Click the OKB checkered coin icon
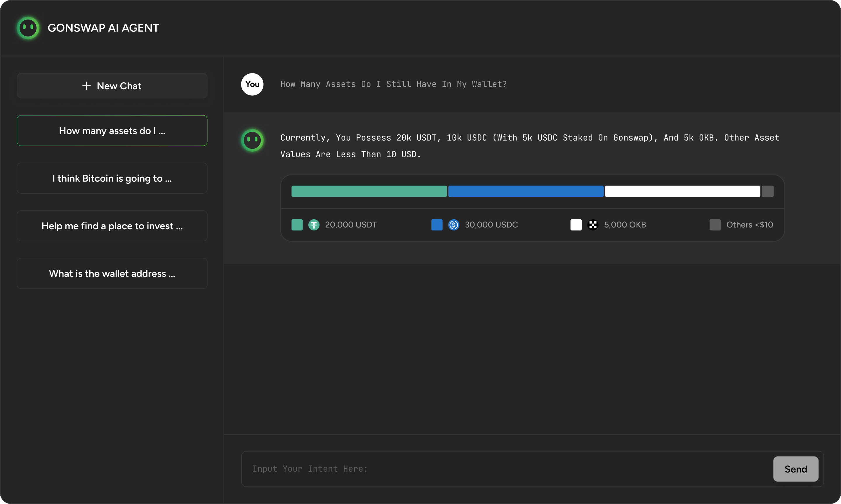Screen dimensions: 841x504 [593, 225]
